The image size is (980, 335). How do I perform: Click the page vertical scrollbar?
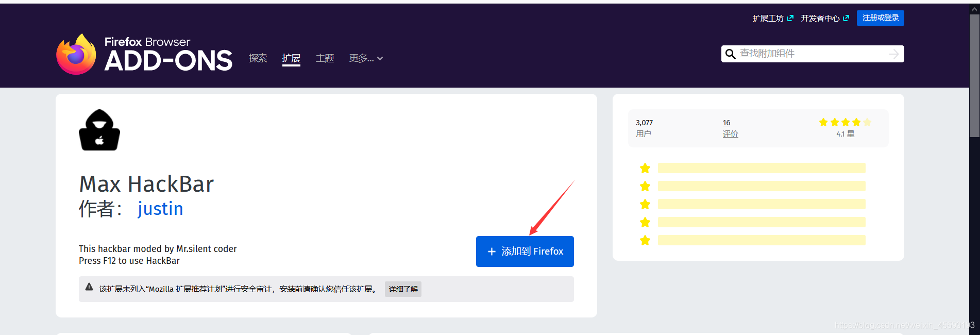[x=974, y=75]
